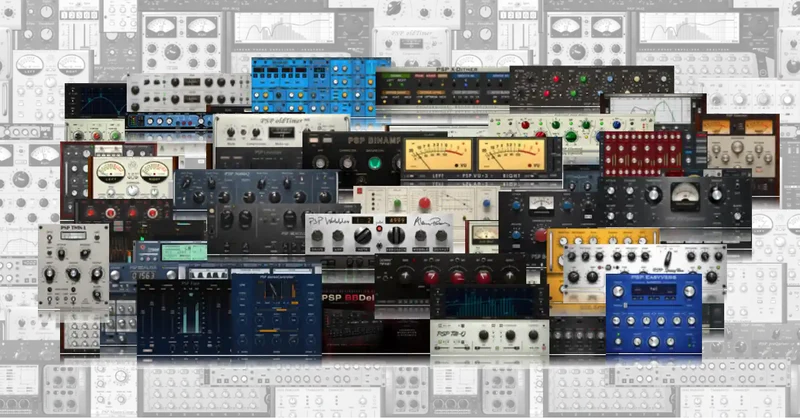Open the PSP stereoController panel
The image size is (800, 418).
(x=276, y=312)
